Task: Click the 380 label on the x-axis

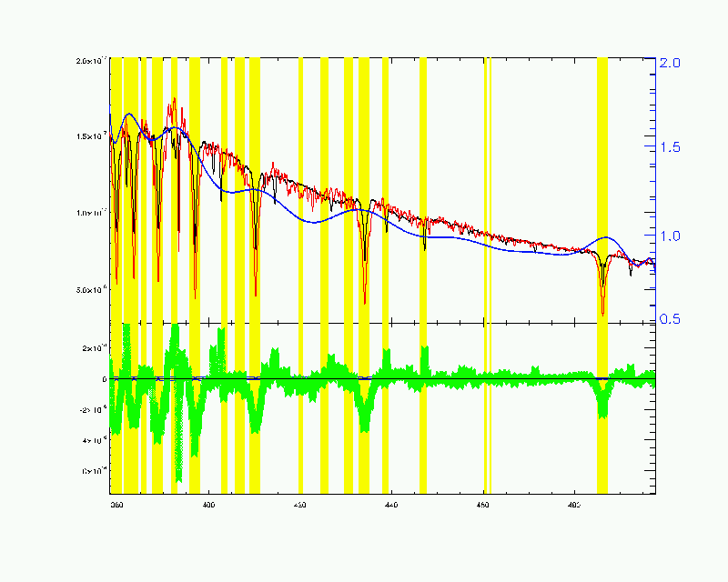Action: click(x=117, y=505)
